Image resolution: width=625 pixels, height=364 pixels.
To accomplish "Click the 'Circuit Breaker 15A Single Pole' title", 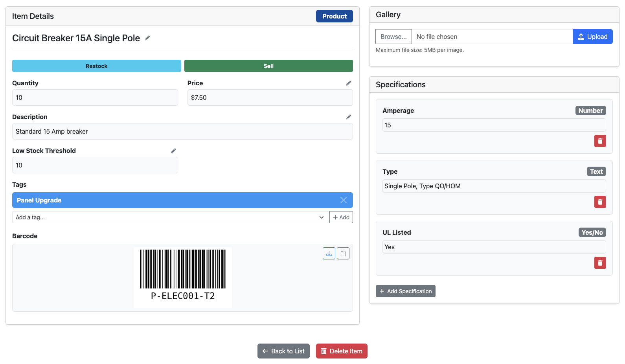I will (76, 38).
